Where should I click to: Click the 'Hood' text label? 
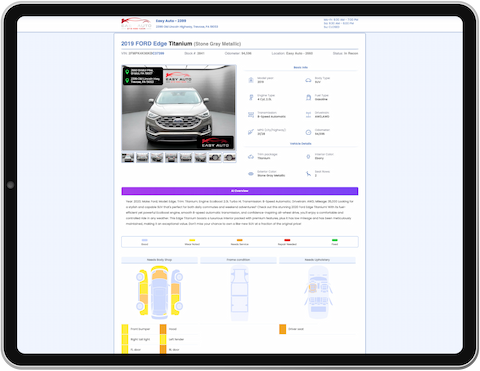(173, 329)
